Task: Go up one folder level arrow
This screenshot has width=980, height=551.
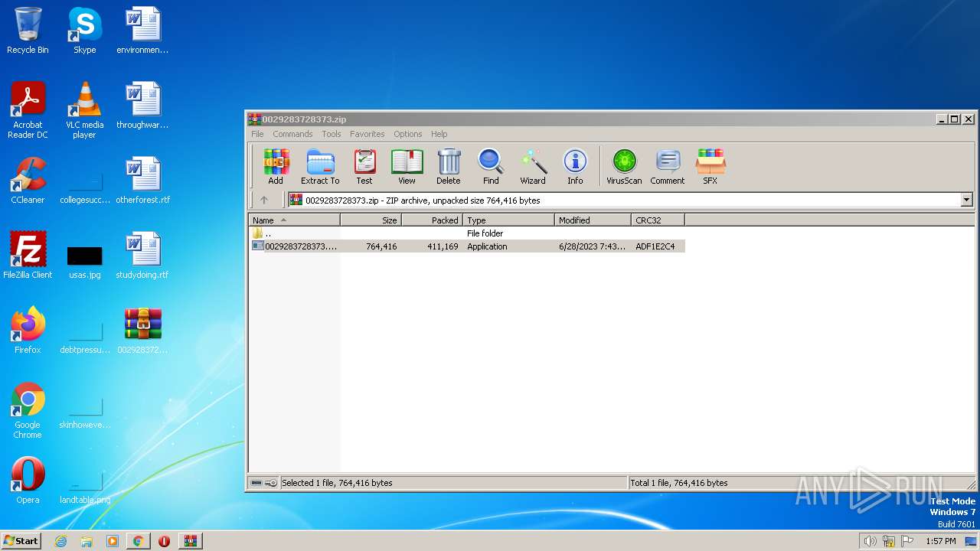Action: (264, 200)
